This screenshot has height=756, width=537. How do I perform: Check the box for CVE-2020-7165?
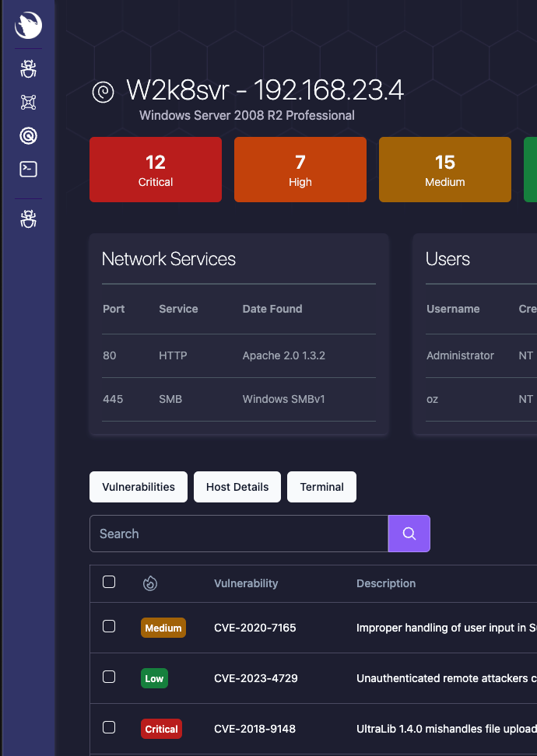(109, 626)
